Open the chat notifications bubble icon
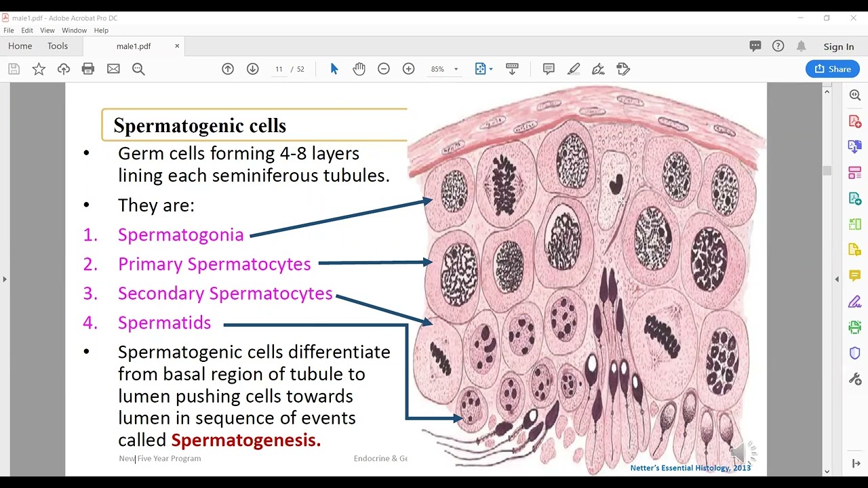 point(755,46)
